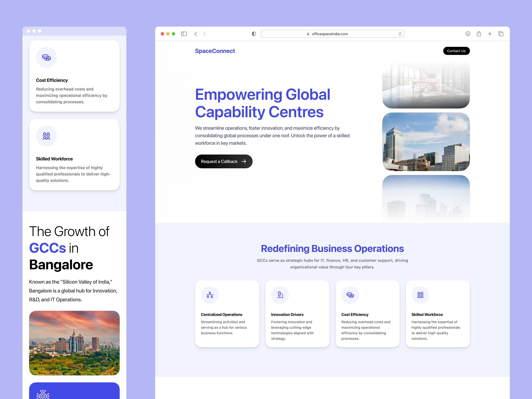The image size is (532, 399).
Task: Click the forward navigation arrow
Action: point(204,34)
